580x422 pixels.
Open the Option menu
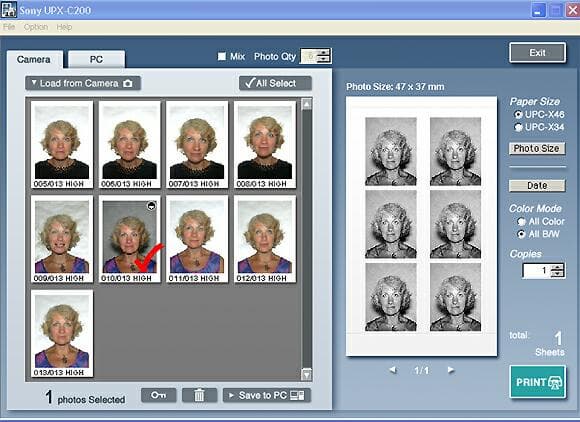pyautogui.click(x=36, y=27)
